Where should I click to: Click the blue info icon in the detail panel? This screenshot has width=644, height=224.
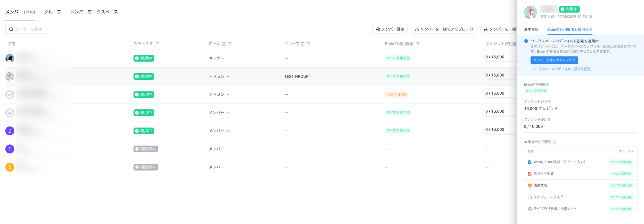coord(526,41)
